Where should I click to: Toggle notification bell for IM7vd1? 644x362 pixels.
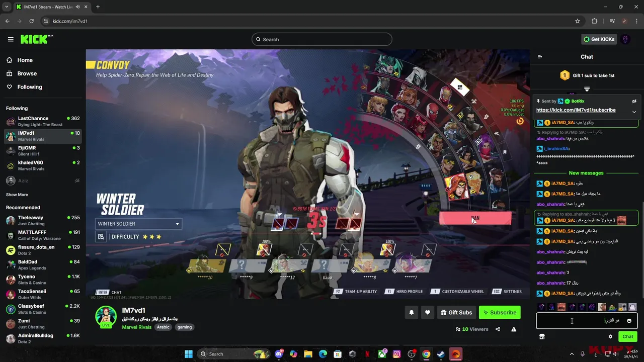click(412, 312)
